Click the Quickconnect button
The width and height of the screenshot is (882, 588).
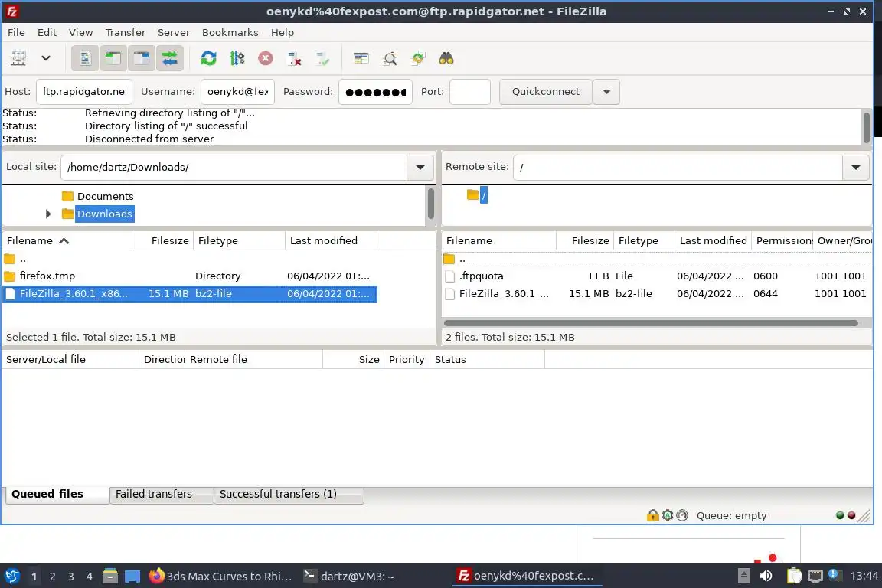pyautogui.click(x=546, y=92)
